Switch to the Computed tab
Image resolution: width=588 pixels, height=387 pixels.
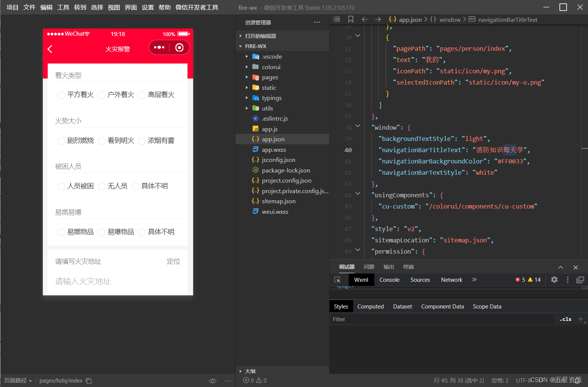pos(370,306)
